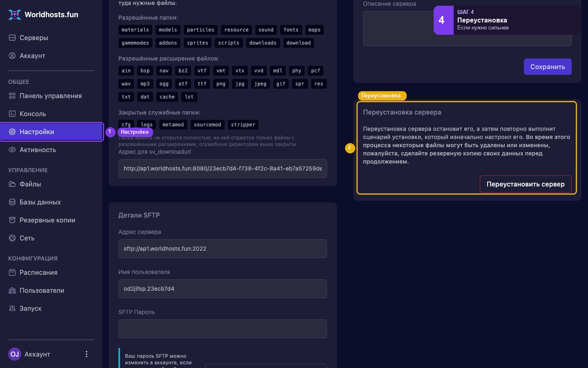Viewport: 588px width, 368px height.
Task: Open Сеть globe icon in sidebar
Action: pyautogui.click(x=12, y=238)
